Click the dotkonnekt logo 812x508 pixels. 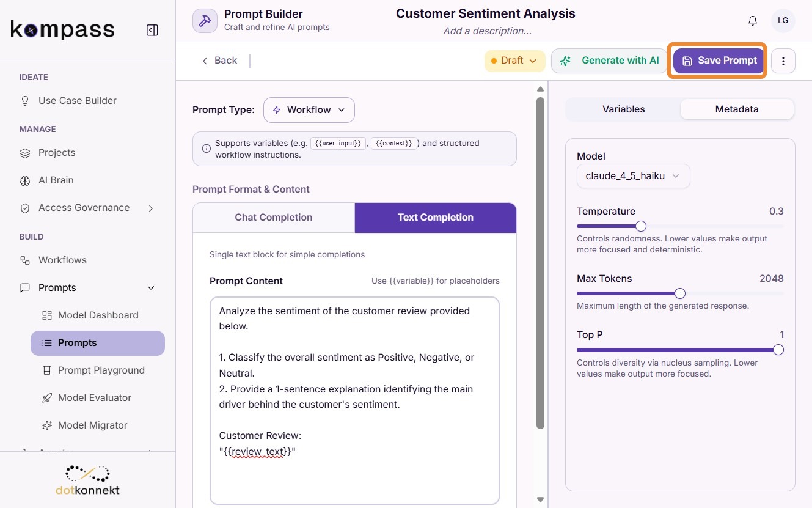(x=87, y=480)
